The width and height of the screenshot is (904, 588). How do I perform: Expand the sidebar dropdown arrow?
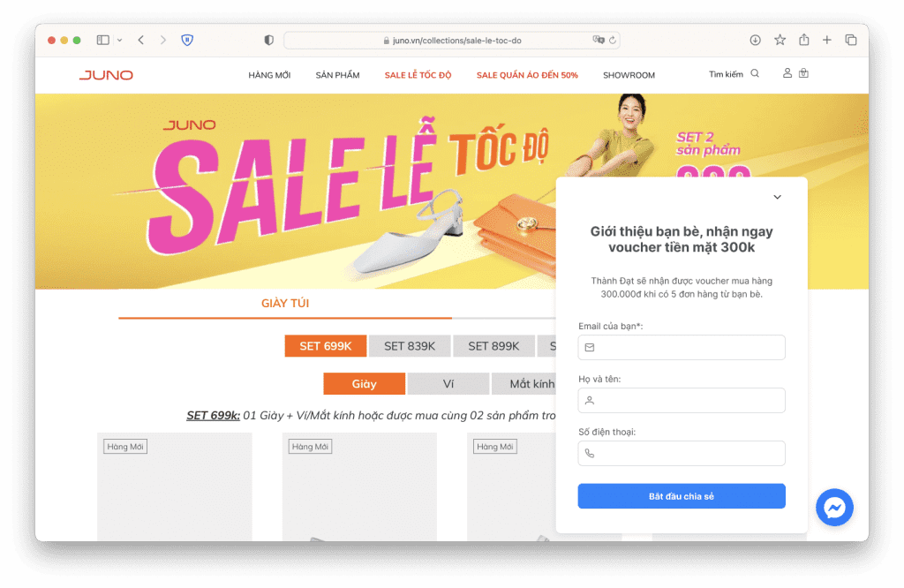(119, 40)
